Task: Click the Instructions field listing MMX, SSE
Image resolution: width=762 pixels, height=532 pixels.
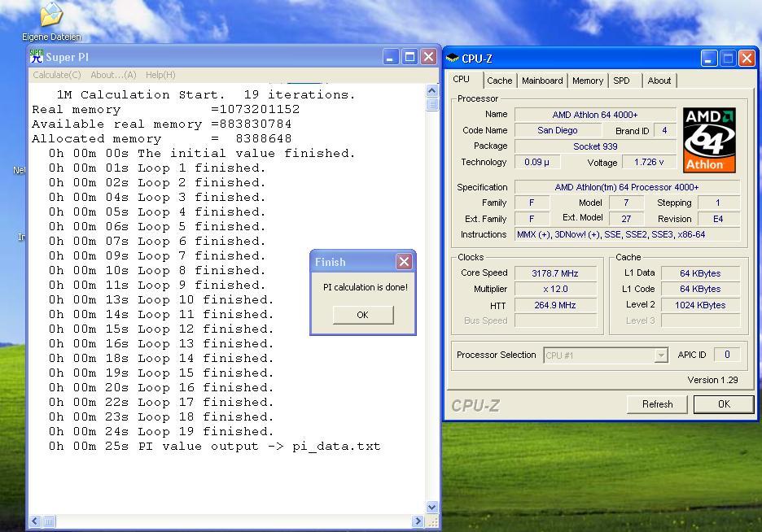Action: click(627, 234)
